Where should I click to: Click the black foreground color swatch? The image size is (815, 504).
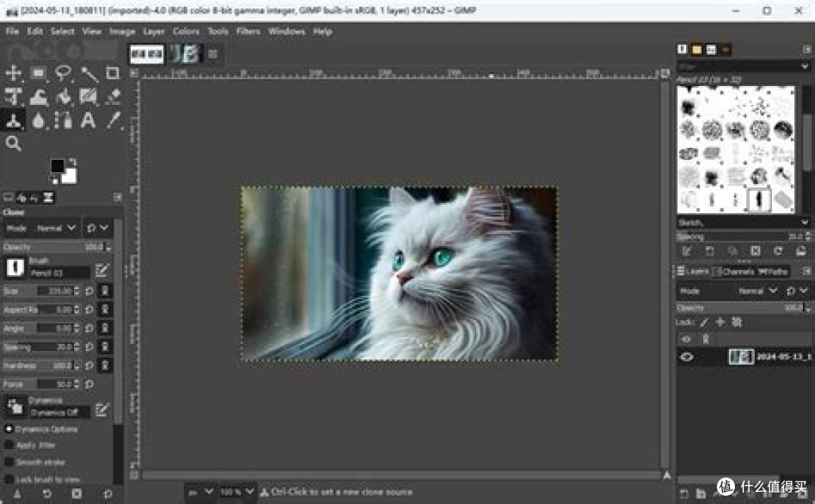click(57, 166)
